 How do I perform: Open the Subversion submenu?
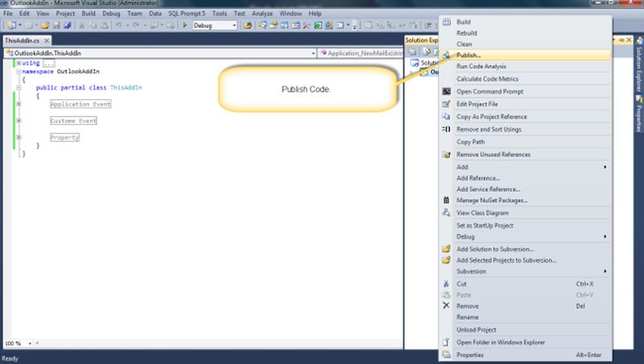click(526, 271)
